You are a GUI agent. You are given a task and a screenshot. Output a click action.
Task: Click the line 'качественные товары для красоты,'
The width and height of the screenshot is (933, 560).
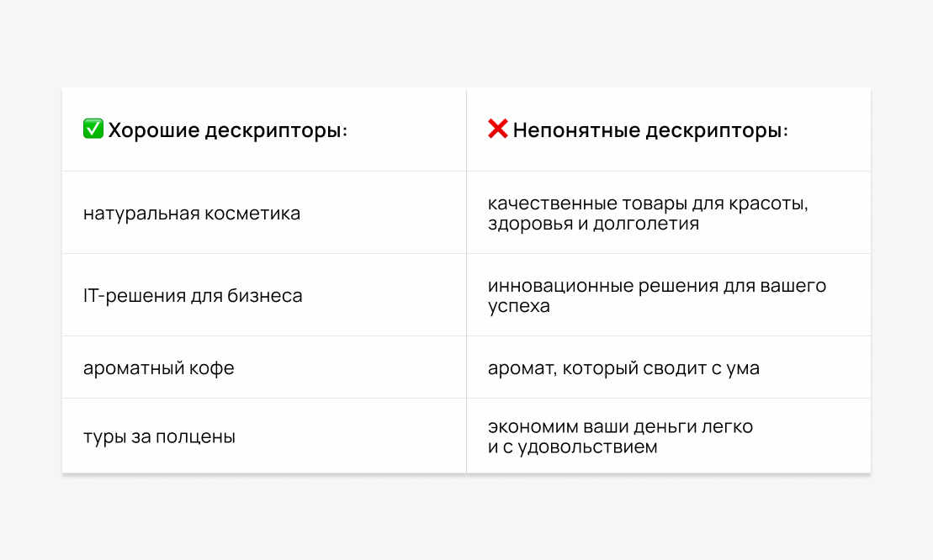[648, 203]
